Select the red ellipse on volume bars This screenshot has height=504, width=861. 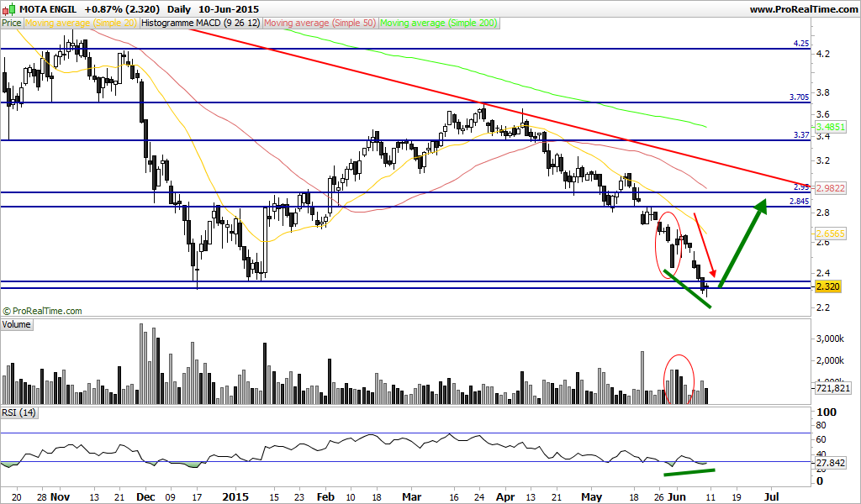coord(679,380)
